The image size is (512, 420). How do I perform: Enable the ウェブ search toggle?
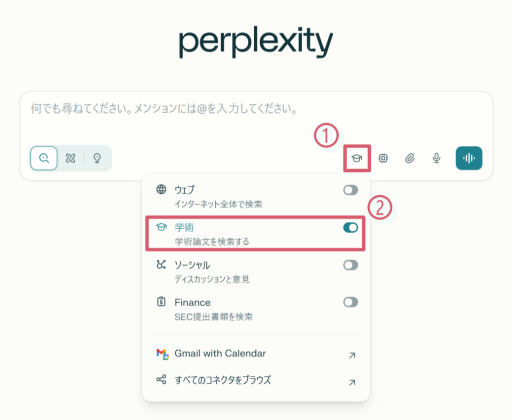click(x=350, y=190)
